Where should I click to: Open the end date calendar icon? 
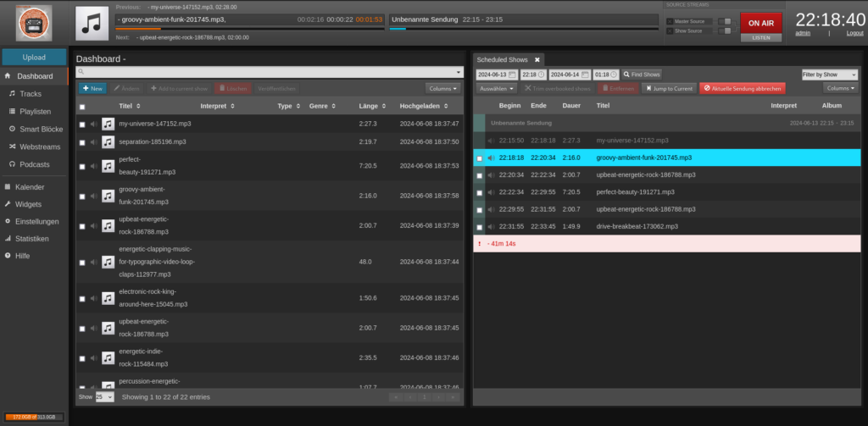point(585,75)
